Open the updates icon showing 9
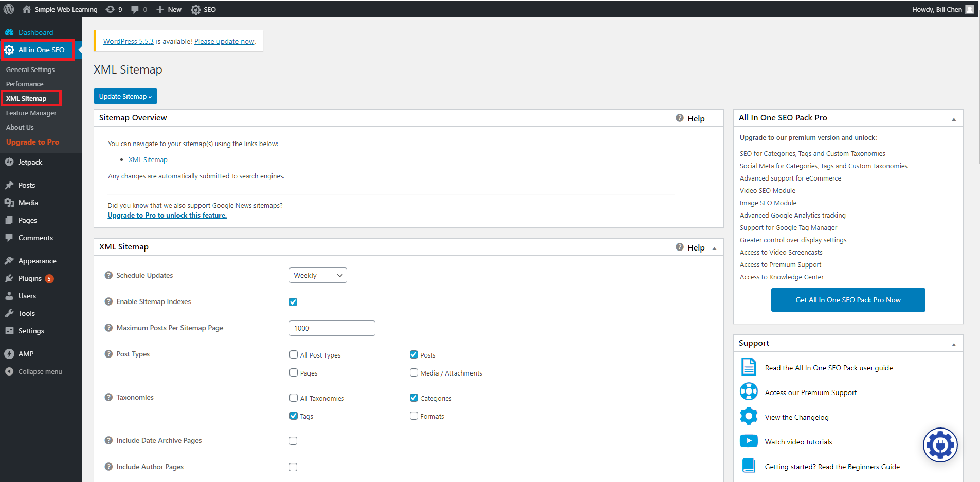Image resolution: width=980 pixels, height=482 pixels. click(x=110, y=9)
